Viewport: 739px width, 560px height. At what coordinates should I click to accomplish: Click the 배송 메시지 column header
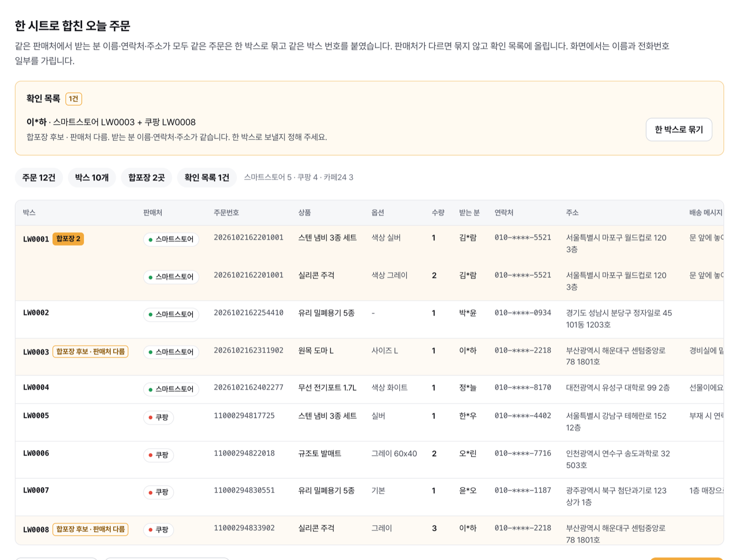706,213
